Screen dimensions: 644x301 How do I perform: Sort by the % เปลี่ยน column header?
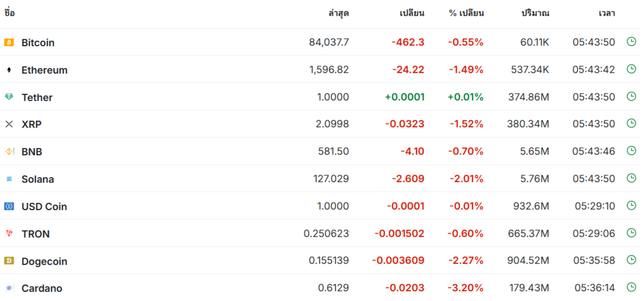(466, 13)
